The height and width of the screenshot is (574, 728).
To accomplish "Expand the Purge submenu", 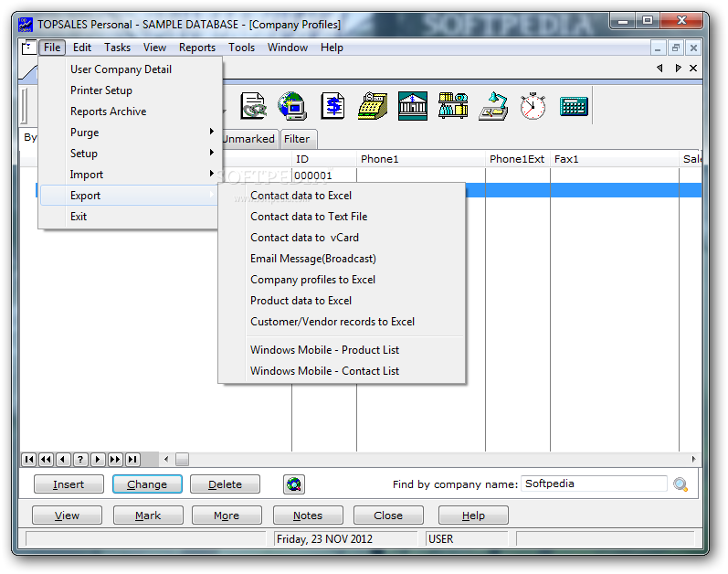I will click(x=129, y=133).
